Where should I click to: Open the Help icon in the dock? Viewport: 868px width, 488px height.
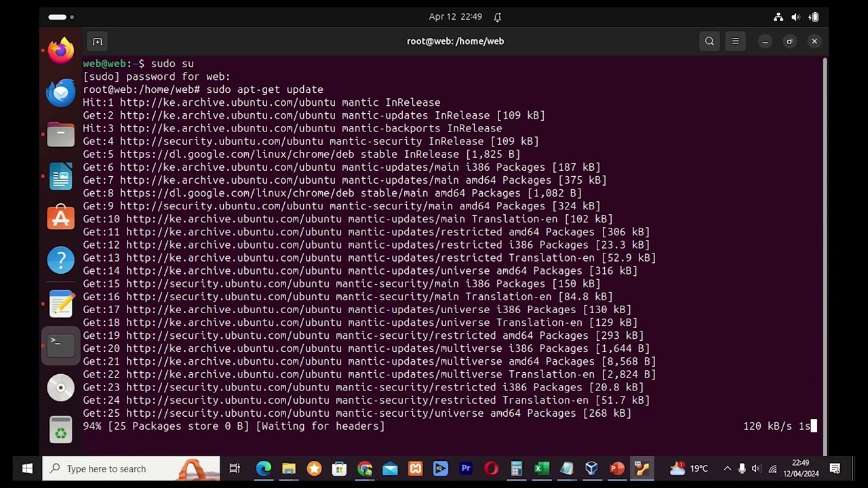click(x=61, y=260)
